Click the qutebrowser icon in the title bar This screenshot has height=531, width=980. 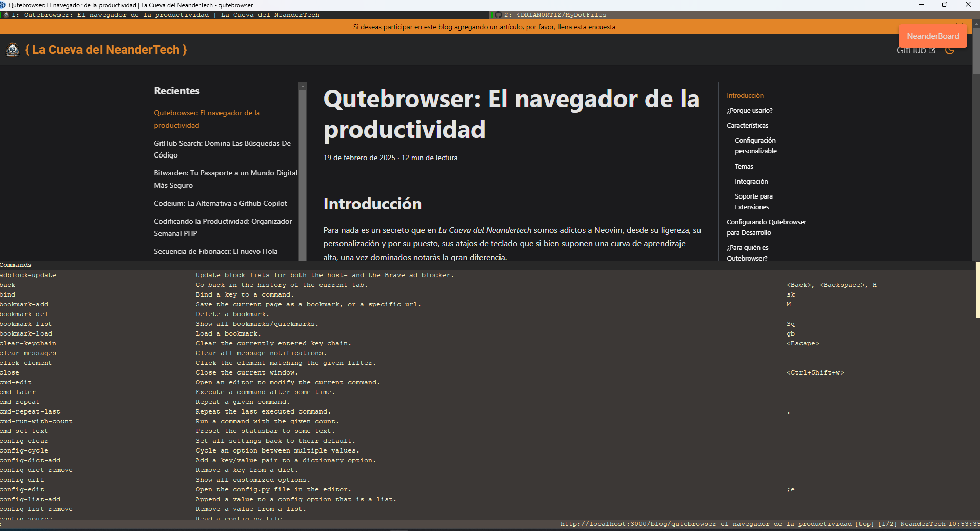point(3,5)
